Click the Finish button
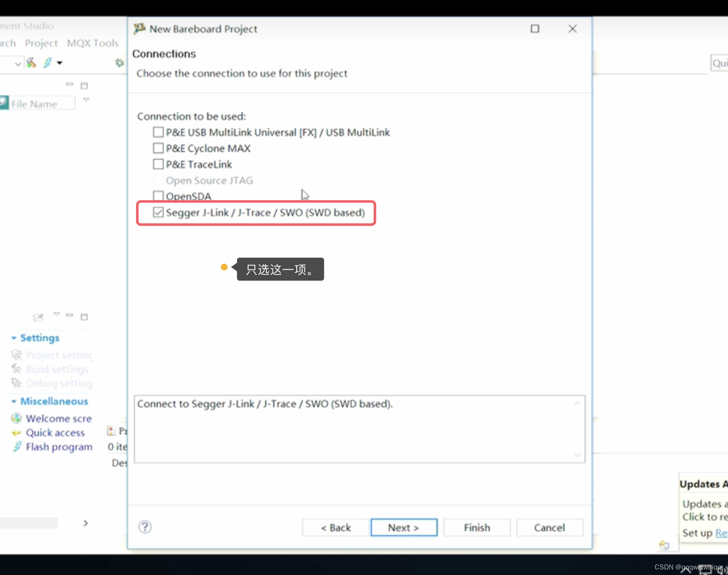Viewport: 728px width, 575px height. pyautogui.click(x=476, y=527)
